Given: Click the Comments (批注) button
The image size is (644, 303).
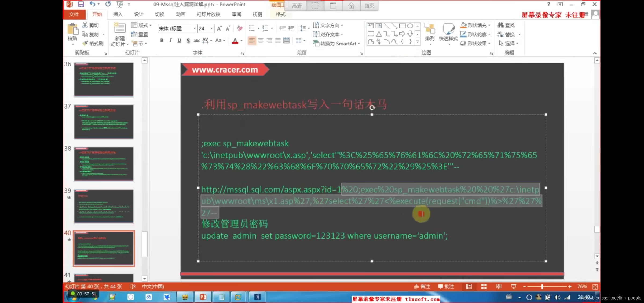Looking at the screenshot, I should tap(446, 287).
